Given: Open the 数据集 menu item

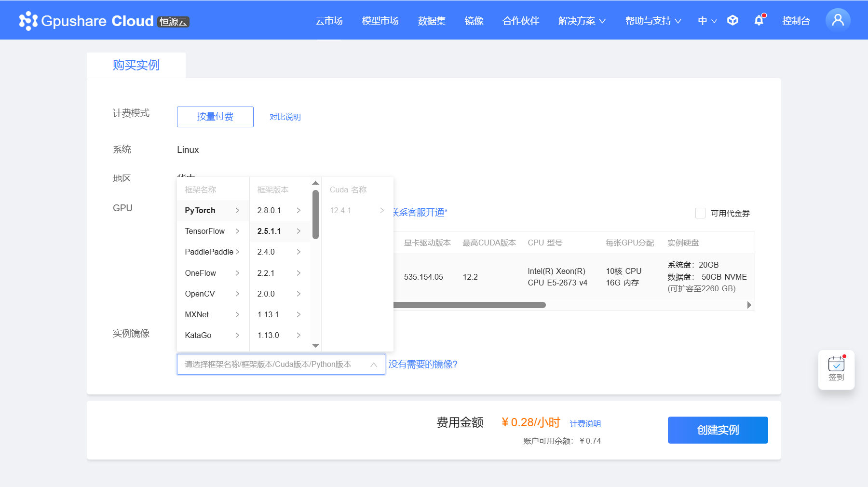Looking at the screenshot, I should pyautogui.click(x=431, y=21).
